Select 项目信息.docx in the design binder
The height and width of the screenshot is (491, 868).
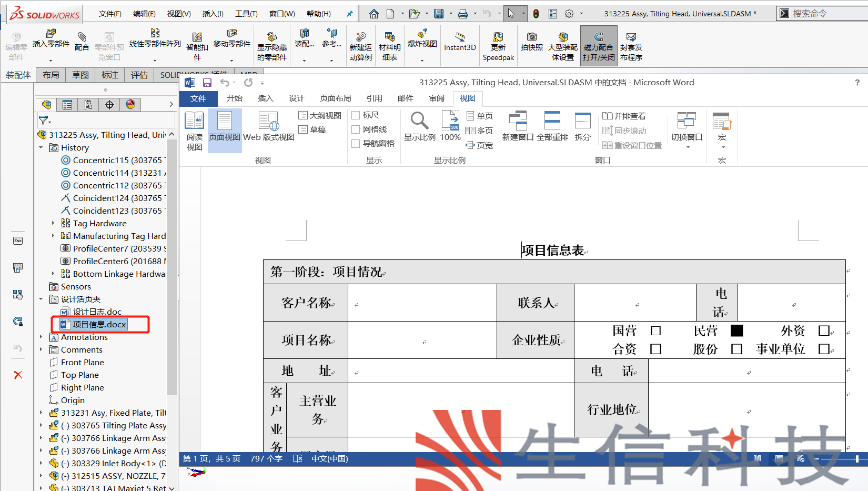(94, 325)
